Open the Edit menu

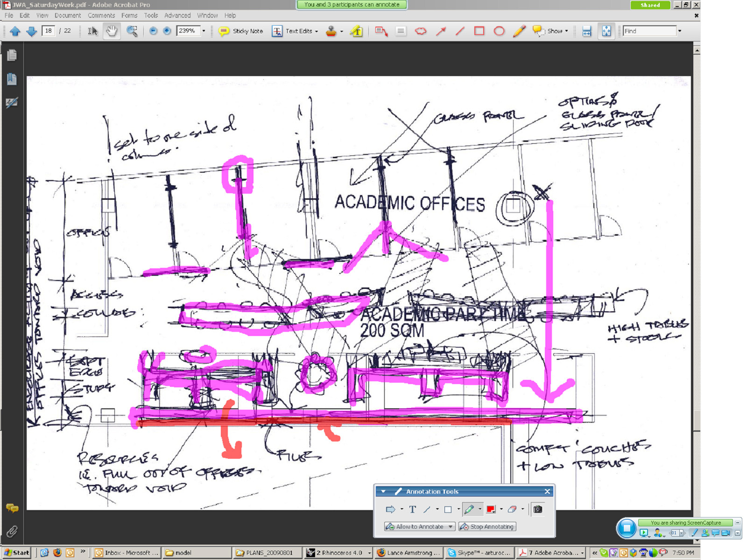(25, 15)
